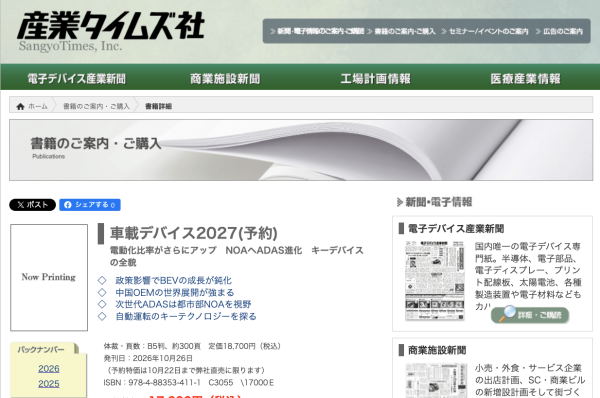Select 商業施設新聞 navigation tab
The image size is (600, 398).
pos(225,79)
